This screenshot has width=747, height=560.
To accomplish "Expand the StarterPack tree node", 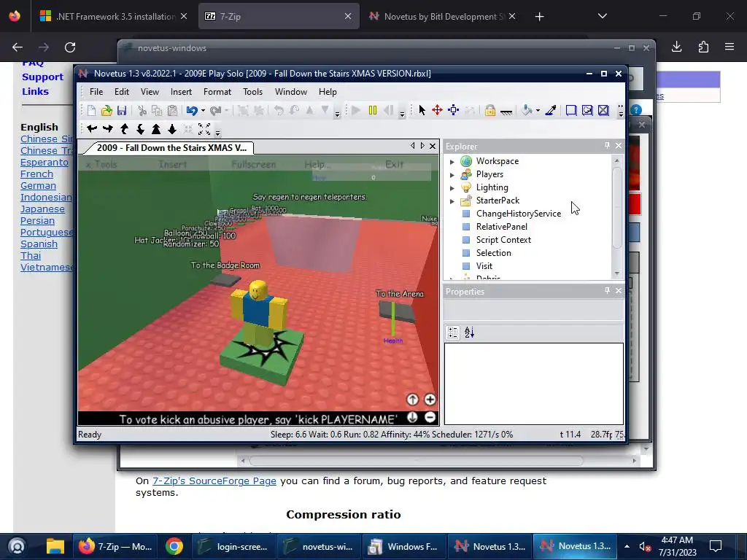I will point(452,201).
